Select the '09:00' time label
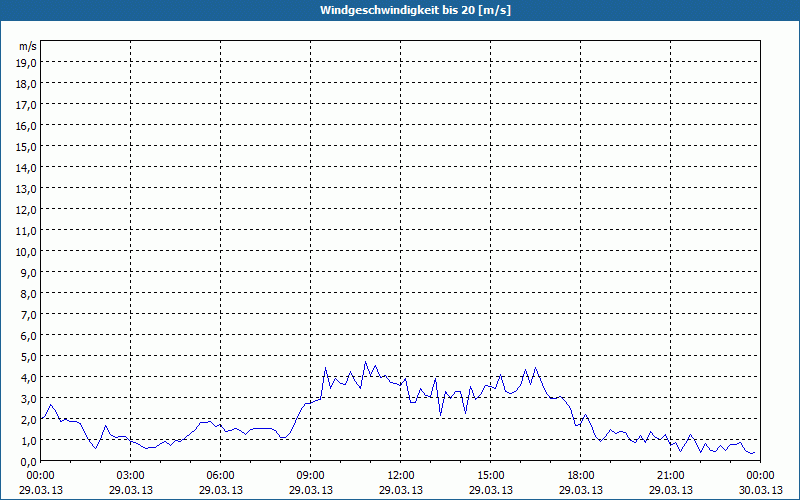The image size is (800, 500). [x=311, y=476]
